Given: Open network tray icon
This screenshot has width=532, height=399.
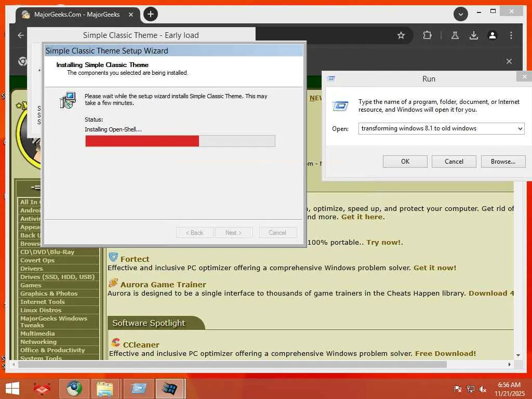Looking at the screenshot, I should coord(471,389).
